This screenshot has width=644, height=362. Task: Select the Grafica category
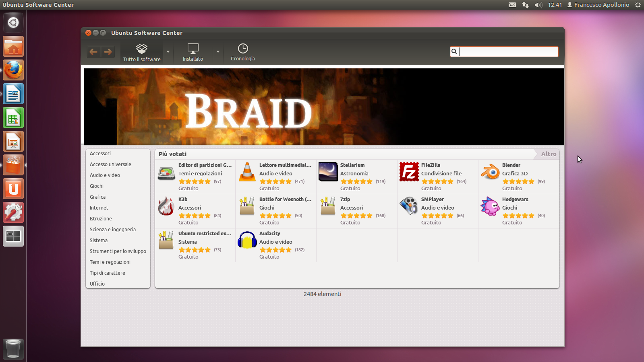click(97, 197)
